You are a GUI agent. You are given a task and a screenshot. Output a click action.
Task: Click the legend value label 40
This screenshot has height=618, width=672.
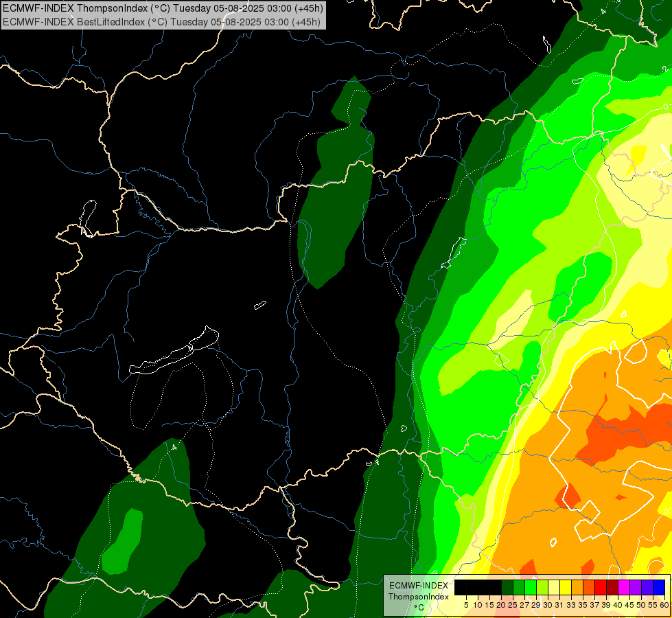click(618, 605)
